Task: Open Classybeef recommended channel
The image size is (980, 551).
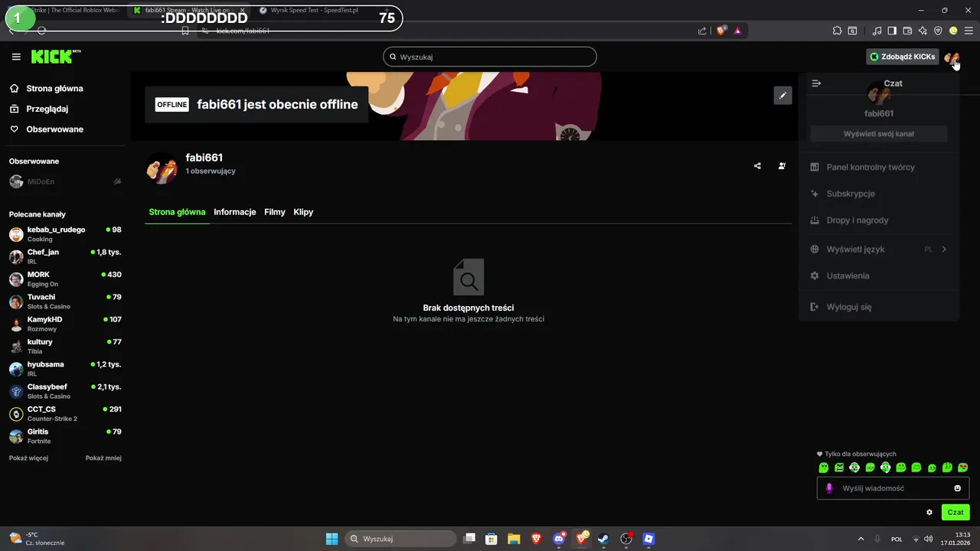Action: (65, 391)
